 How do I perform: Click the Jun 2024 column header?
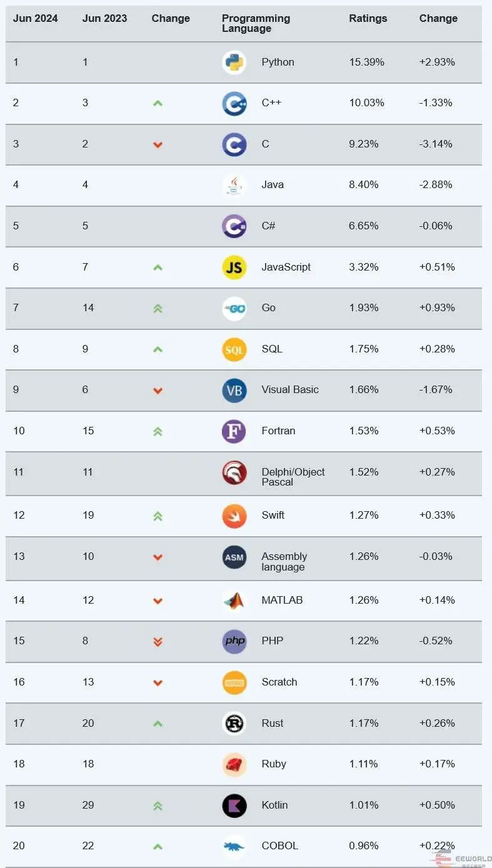35,19
